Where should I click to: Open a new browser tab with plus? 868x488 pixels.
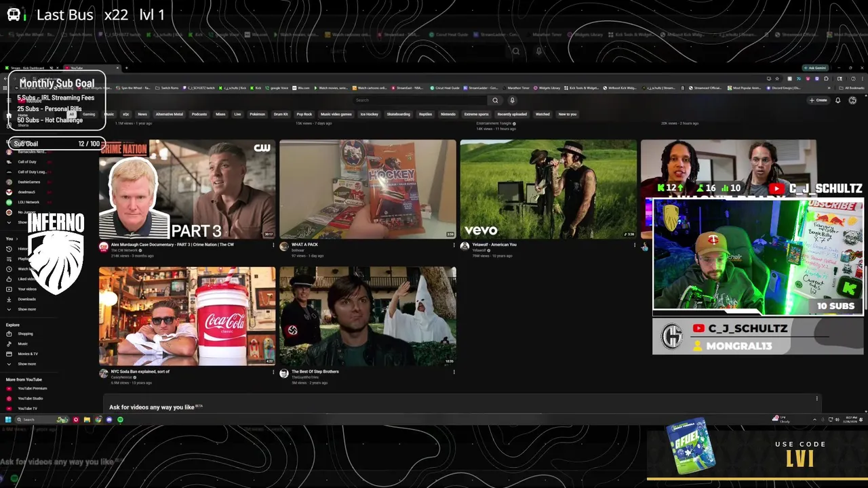pyautogui.click(x=125, y=68)
